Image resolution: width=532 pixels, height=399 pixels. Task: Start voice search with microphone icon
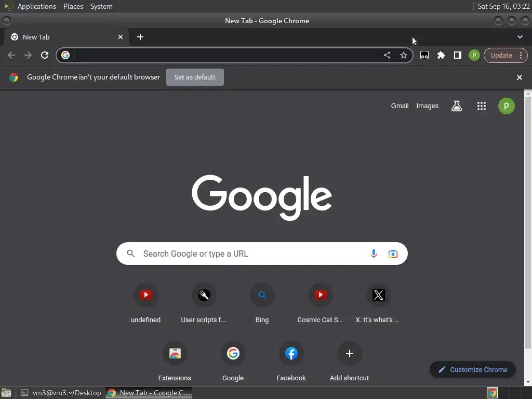click(x=374, y=254)
